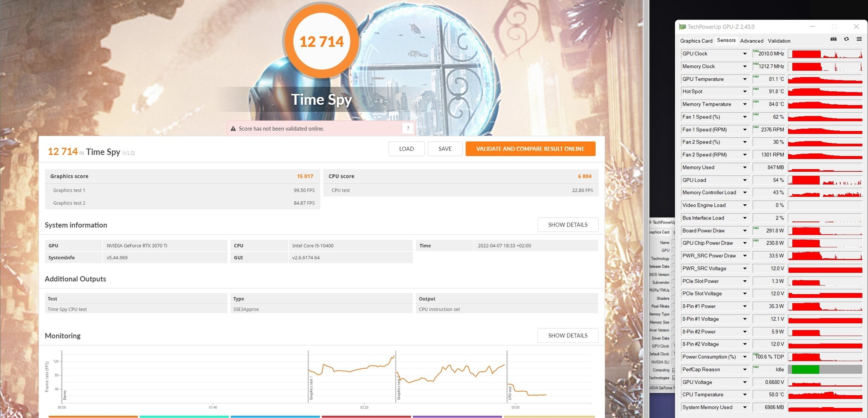The height and width of the screenshot is (418, 868).
Task: Open the GPU Voltage sensor dropdown
Action: pyautogui.click(x=745, y=382)
